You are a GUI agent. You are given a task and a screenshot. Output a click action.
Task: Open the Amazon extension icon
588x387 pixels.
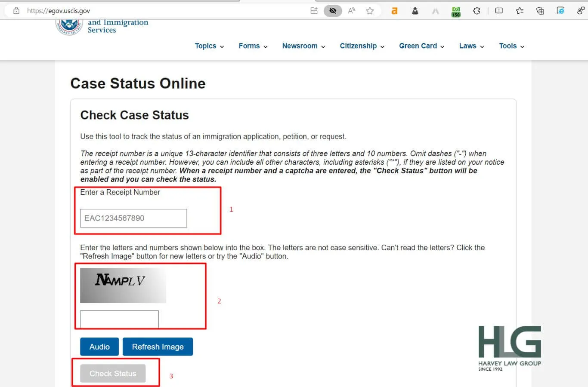[x=394, y=11]
